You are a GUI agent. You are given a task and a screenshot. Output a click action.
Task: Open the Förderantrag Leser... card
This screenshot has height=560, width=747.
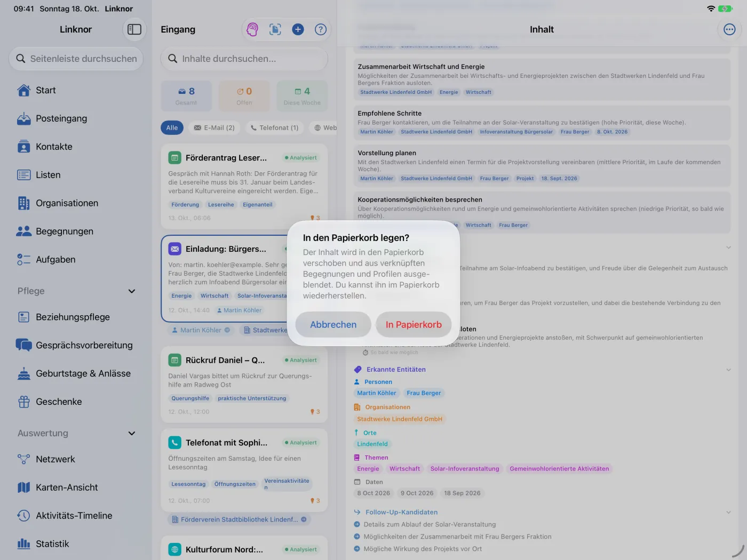coord(244,187)
